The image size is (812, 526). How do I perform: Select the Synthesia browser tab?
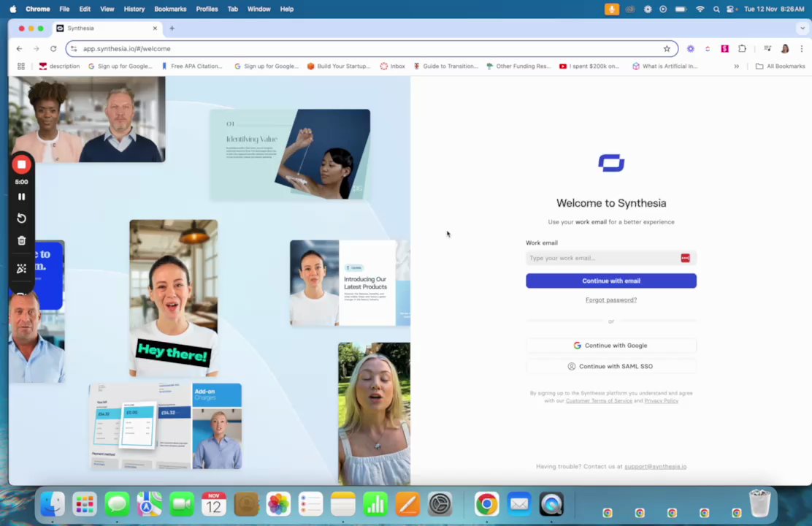click(107, 28)
